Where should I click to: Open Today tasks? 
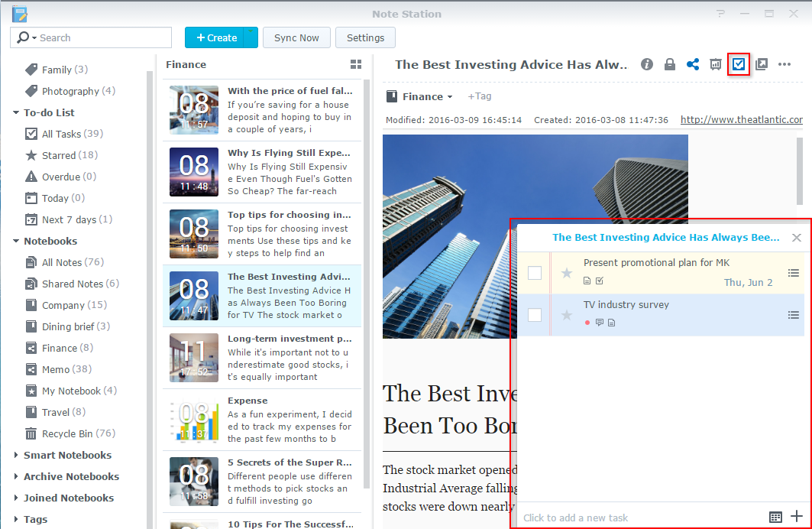pos(55,199)
